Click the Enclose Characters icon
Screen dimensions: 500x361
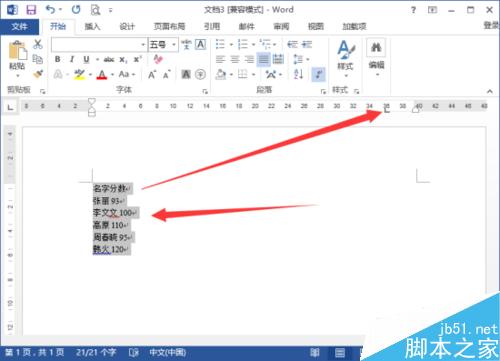click(200, 74)
